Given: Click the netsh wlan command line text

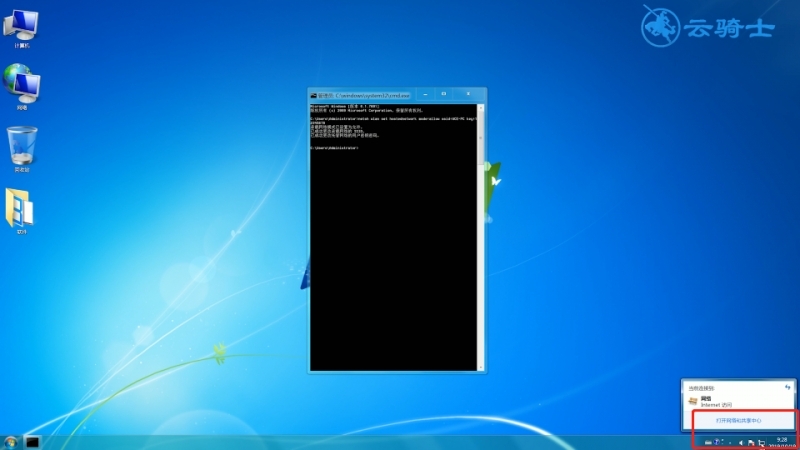Looking at the screenshot, I should pos(394,120).
